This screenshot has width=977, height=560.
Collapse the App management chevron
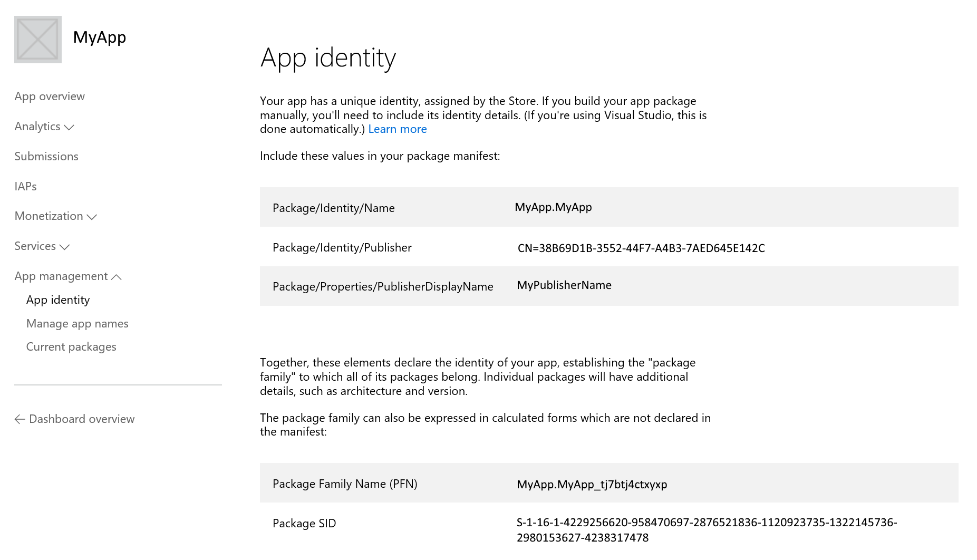coord(117,277)
